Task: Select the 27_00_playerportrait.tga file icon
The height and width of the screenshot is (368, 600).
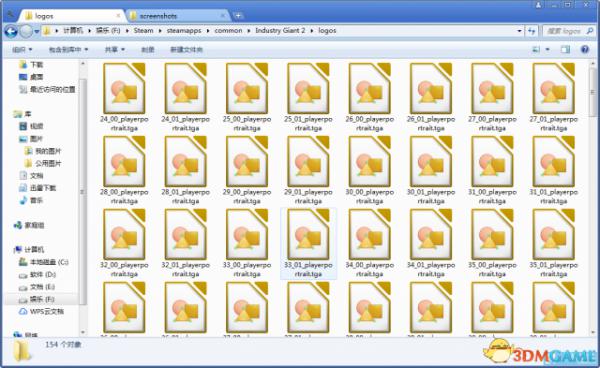Action: [492, 89]
